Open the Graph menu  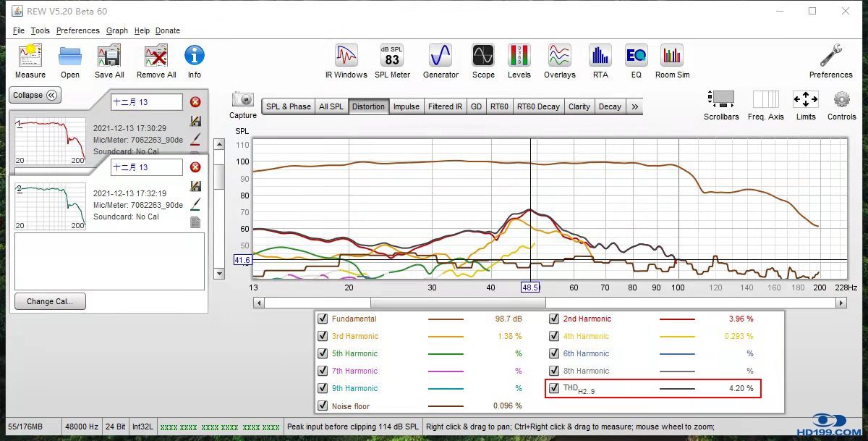pyautogui.click(x=116, y=30)
